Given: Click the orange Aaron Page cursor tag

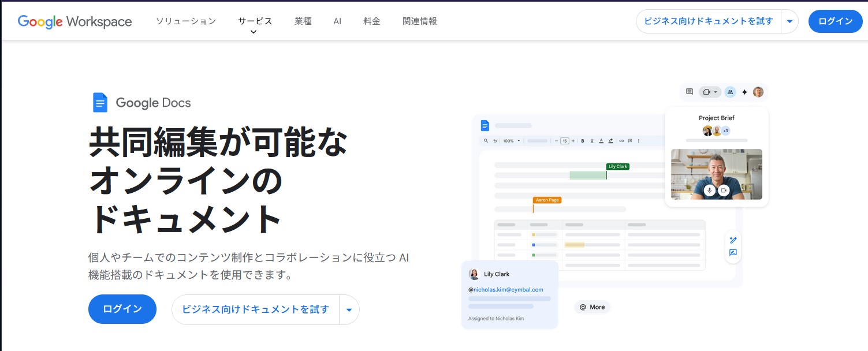Looking at the screenshot, I should click(x=547, y=200).
